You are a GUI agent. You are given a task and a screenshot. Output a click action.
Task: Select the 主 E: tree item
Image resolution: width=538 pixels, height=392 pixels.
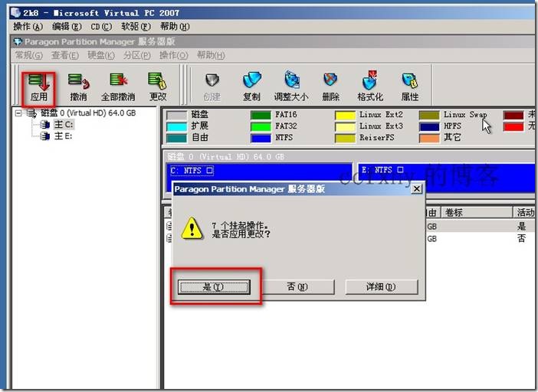[63, 136]
